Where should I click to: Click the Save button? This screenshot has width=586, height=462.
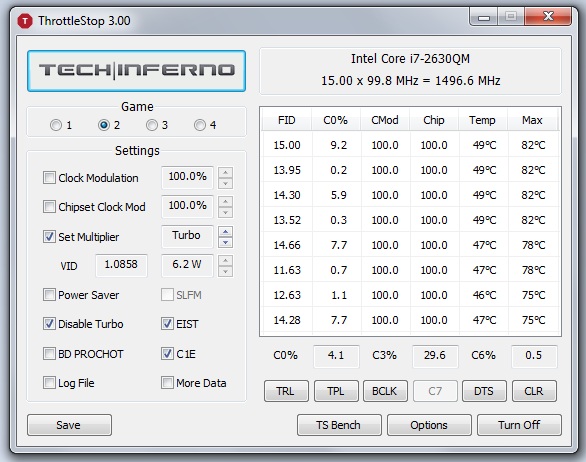coord(69,425)
